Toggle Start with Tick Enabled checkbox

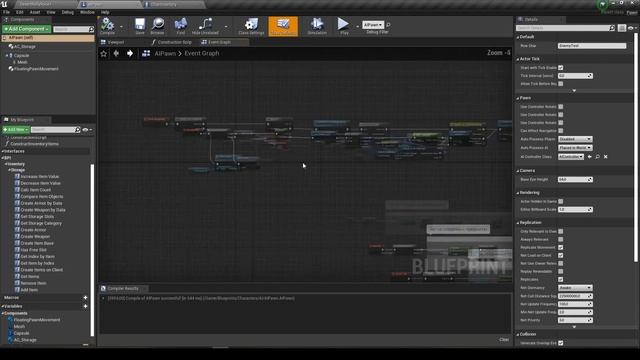pos(561,68)
